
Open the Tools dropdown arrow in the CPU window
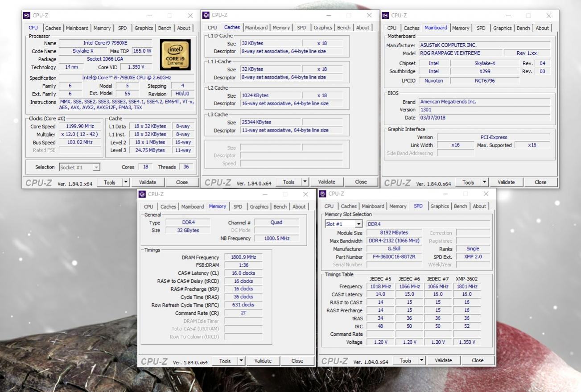coord(126,182)
